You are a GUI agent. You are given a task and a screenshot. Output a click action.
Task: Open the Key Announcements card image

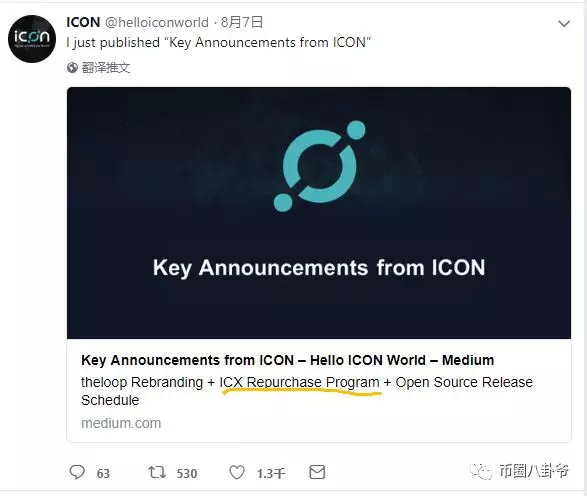[x=319, y=213]
